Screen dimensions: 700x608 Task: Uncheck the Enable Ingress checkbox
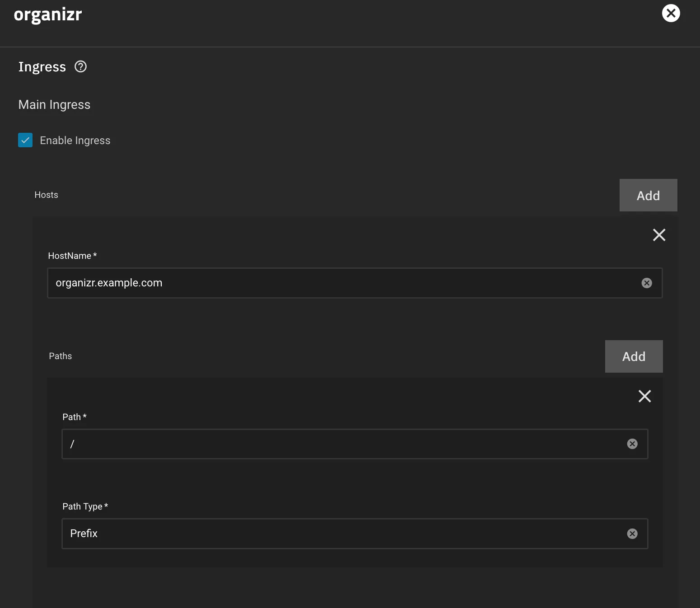(x=25, y=140)
